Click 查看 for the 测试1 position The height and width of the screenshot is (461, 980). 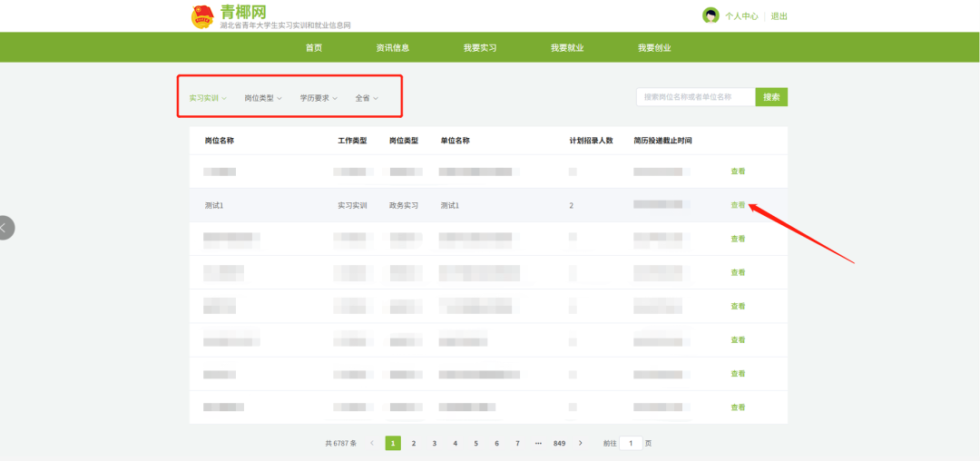(738, 205)
